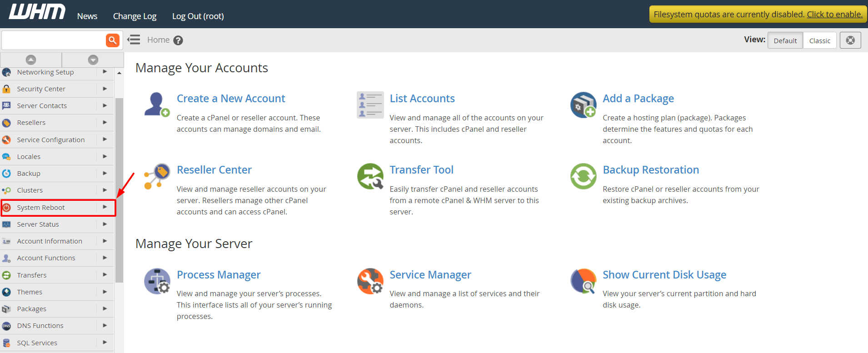Open the Home help question mark icon
This screenshot has height=353, width=868.
pyautogui.click(x=178, y=40)
